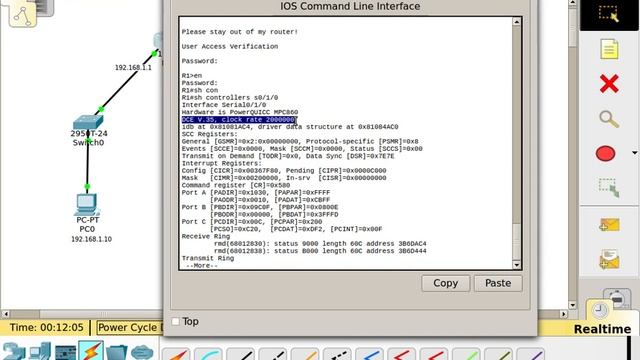
Task: Select the Add Simple PDU envelope
Action: tap(609, 224)
